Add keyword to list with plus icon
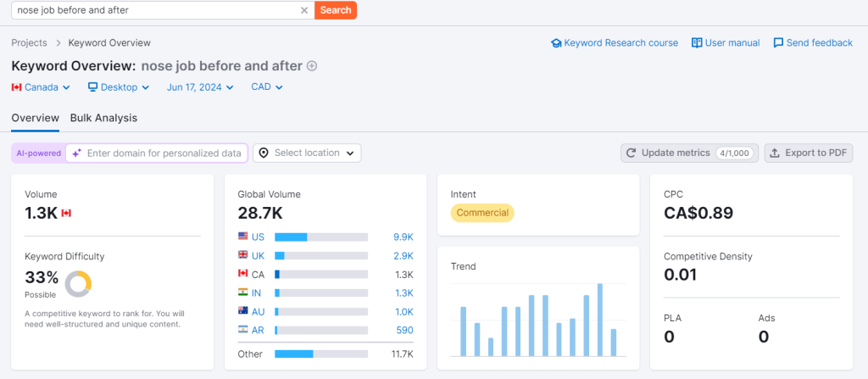 coord(312,66)
